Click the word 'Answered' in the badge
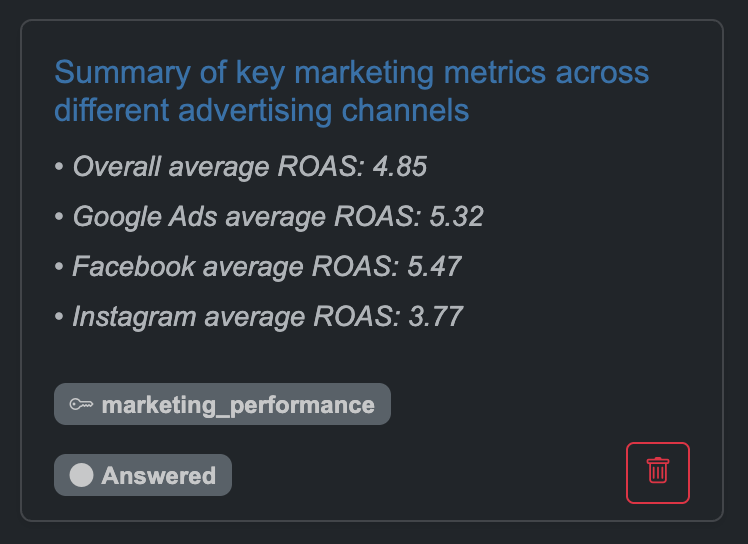The image size is (748, 544). point(158,476)
